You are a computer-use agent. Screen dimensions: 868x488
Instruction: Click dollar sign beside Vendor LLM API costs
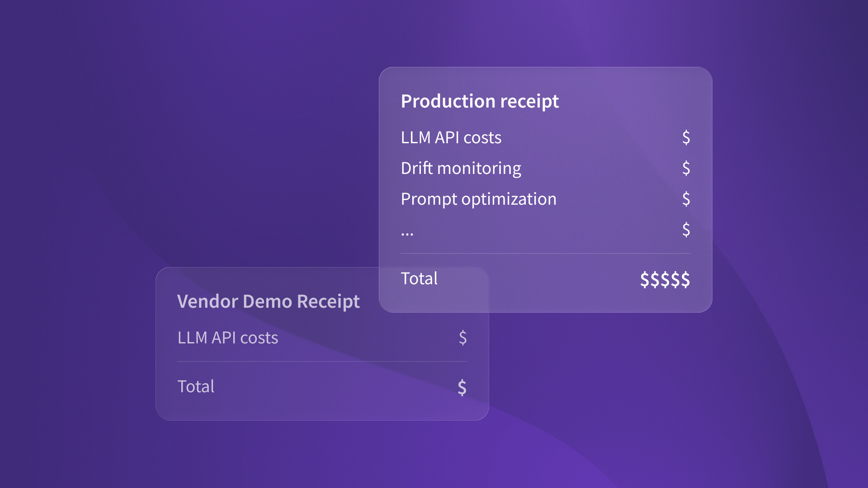click(462, 338)
